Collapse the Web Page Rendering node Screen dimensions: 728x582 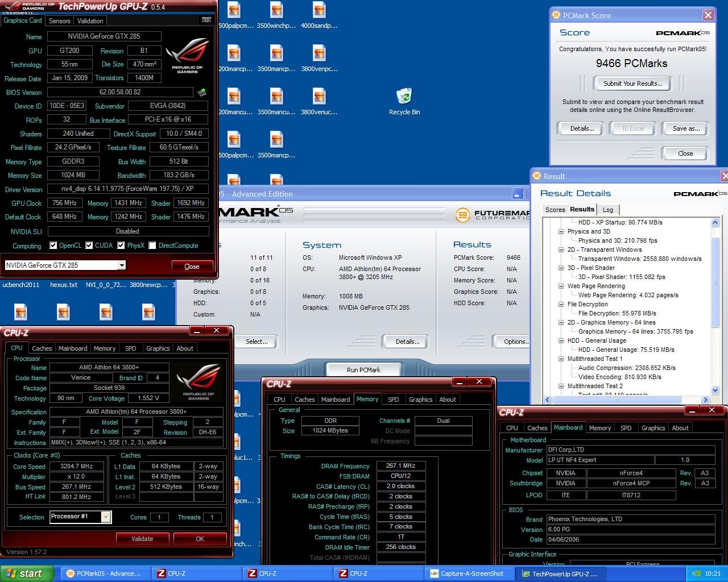pos(561,286)
